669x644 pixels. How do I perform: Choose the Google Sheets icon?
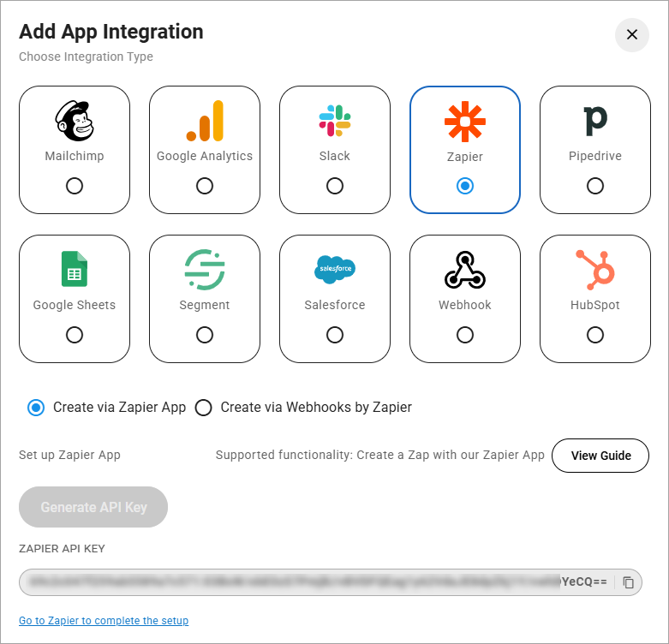pyautogui.click(x=75, y=269)
